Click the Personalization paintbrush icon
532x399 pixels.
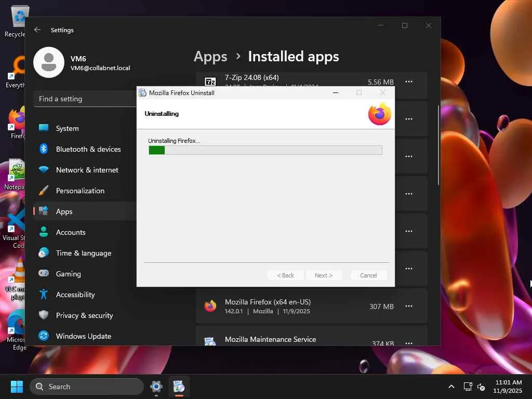tap(44, 190)
